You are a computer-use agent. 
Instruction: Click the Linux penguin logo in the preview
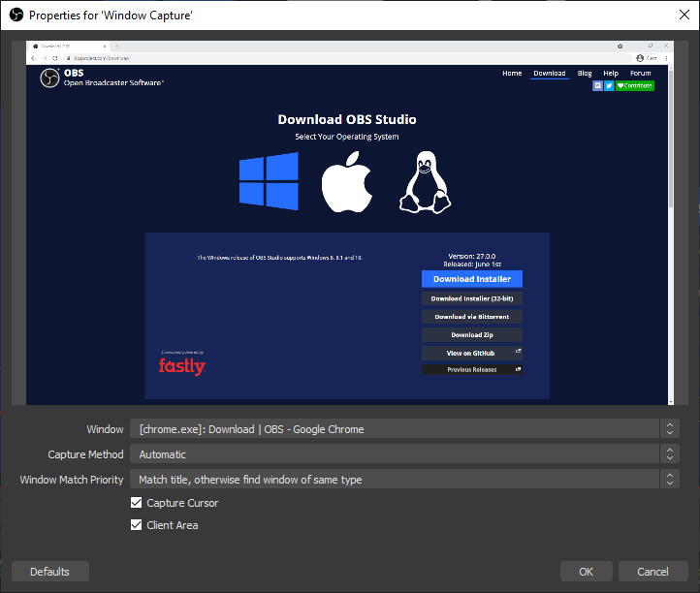[425, 182]
